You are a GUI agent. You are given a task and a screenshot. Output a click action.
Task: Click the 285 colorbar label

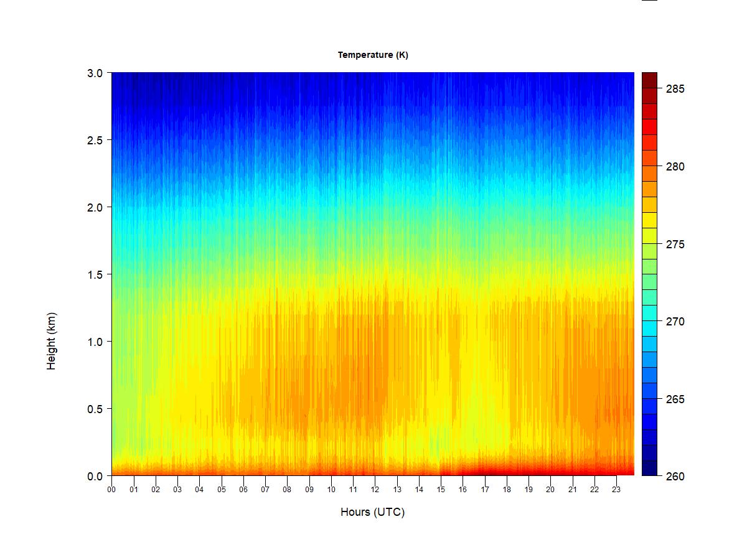tap(675, 89)
